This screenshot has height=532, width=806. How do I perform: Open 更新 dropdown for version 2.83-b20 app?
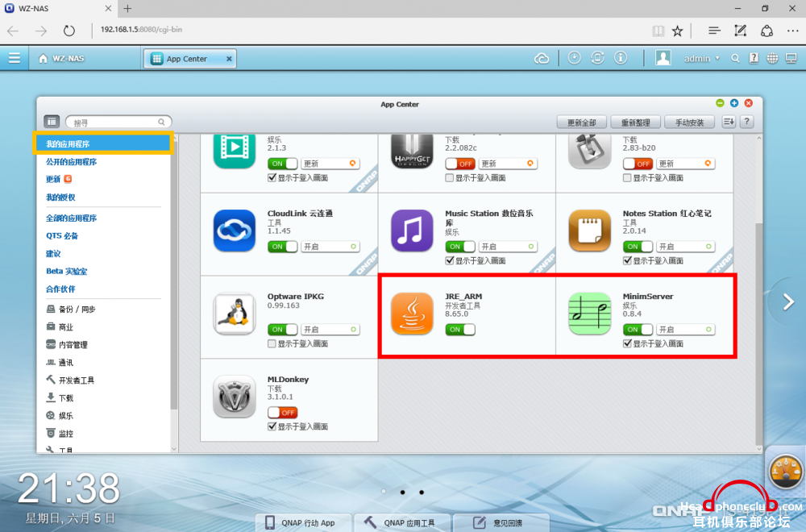(686, 164)
